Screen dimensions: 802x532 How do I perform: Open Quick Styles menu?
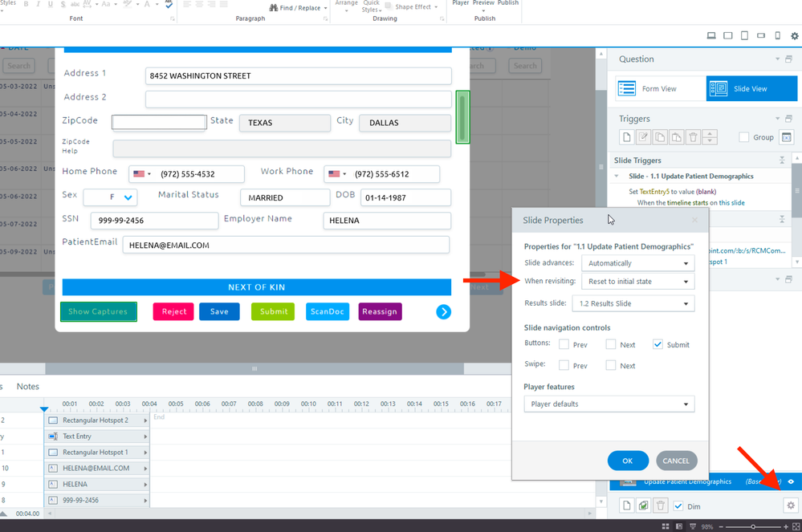[372, 6]
